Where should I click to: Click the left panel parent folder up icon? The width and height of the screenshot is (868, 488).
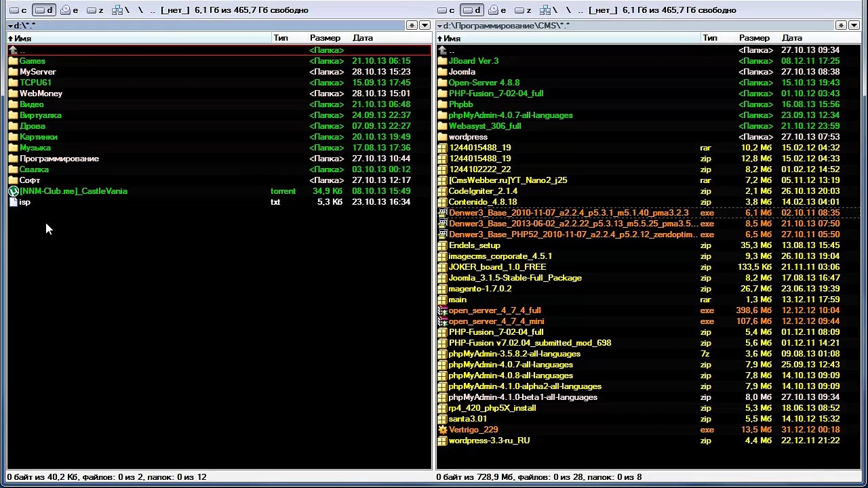pos(14,50)
